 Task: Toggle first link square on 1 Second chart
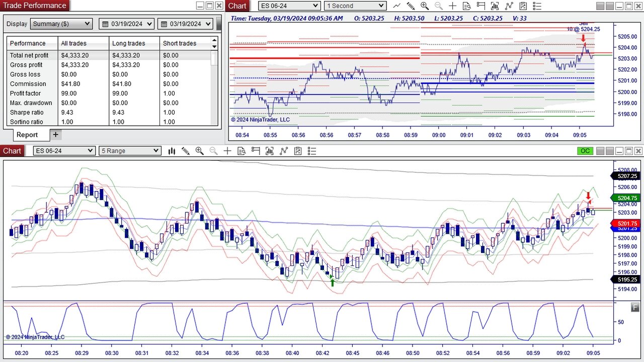[x=600, y=6]
